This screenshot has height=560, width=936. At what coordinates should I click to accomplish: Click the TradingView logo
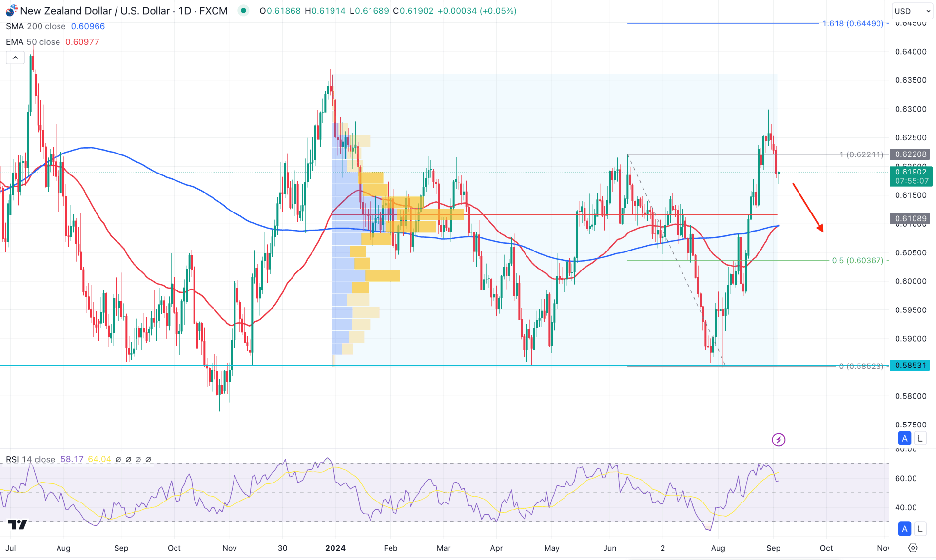click(18, 524)
